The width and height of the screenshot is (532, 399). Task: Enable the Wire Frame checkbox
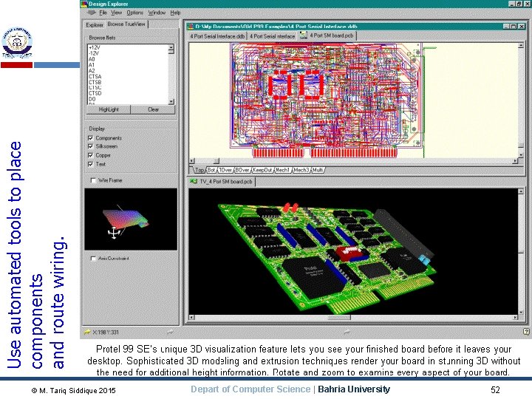[x=93, y=180]
